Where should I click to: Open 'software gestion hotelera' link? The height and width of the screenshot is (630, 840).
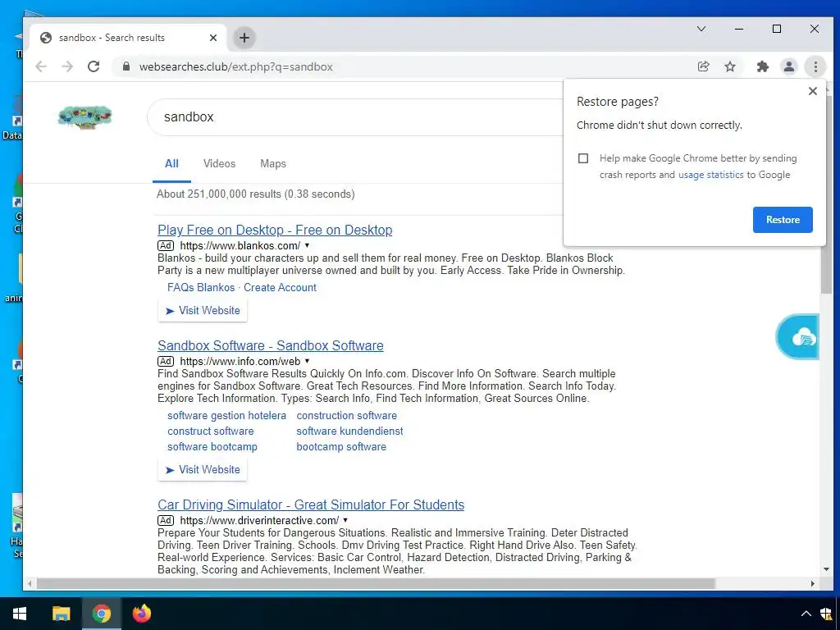point(226,415)
